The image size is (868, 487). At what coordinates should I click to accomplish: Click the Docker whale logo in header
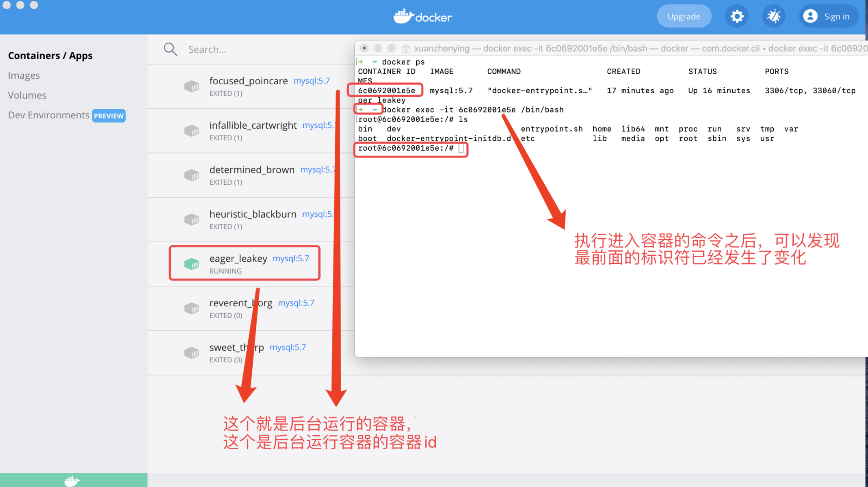423,17
